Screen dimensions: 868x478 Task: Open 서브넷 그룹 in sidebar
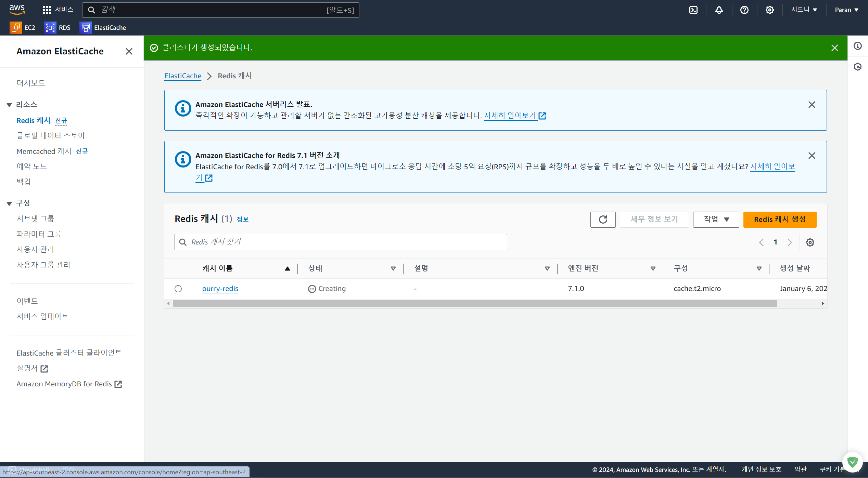point(35,219)
